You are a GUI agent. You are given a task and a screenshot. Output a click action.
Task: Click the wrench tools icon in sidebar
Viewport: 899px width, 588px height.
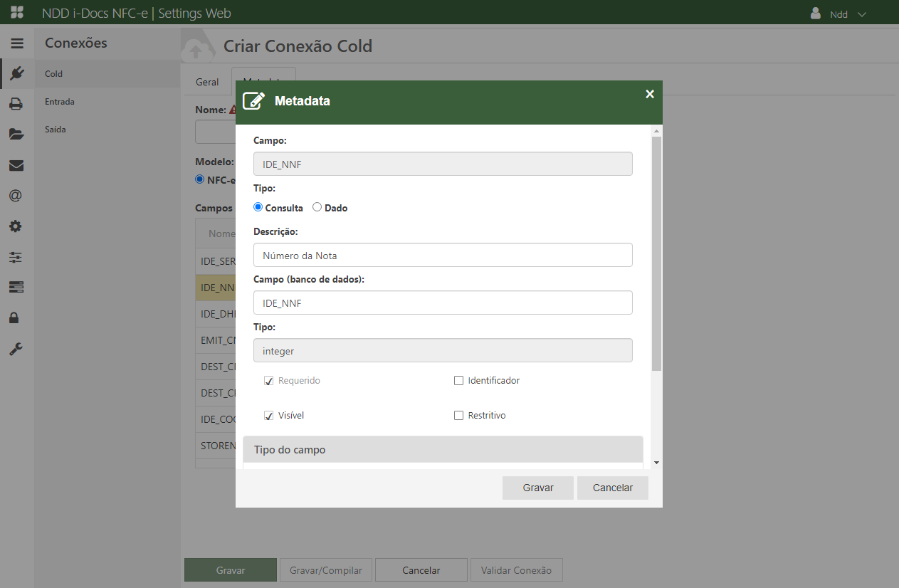[16, 349]
